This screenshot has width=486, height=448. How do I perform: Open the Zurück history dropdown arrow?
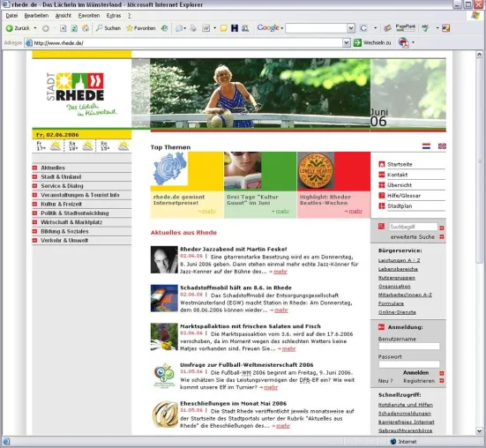click(x=35, y=28)
